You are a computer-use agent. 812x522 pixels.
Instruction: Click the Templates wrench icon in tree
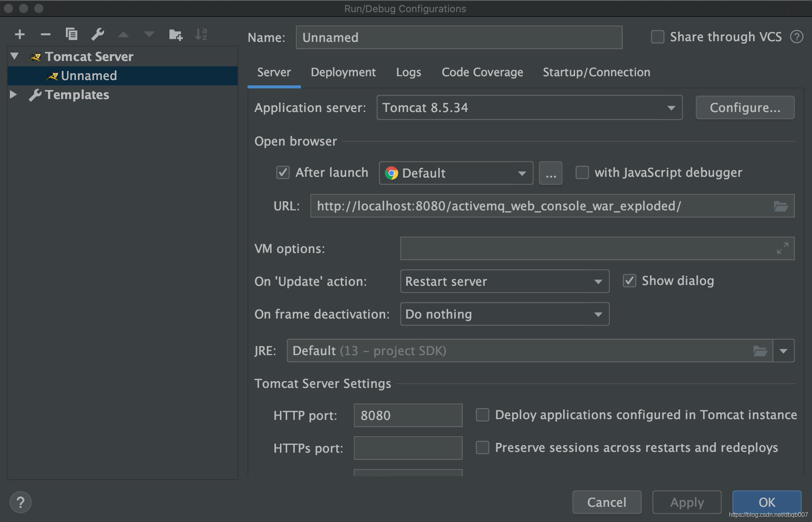click(x=35, y=95)
